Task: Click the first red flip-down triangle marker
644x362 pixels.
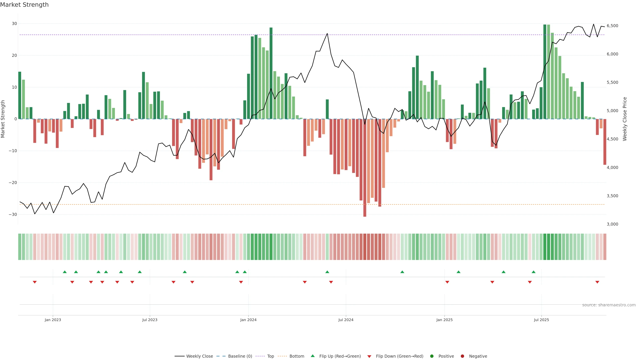Action: [x=35, y=282]
